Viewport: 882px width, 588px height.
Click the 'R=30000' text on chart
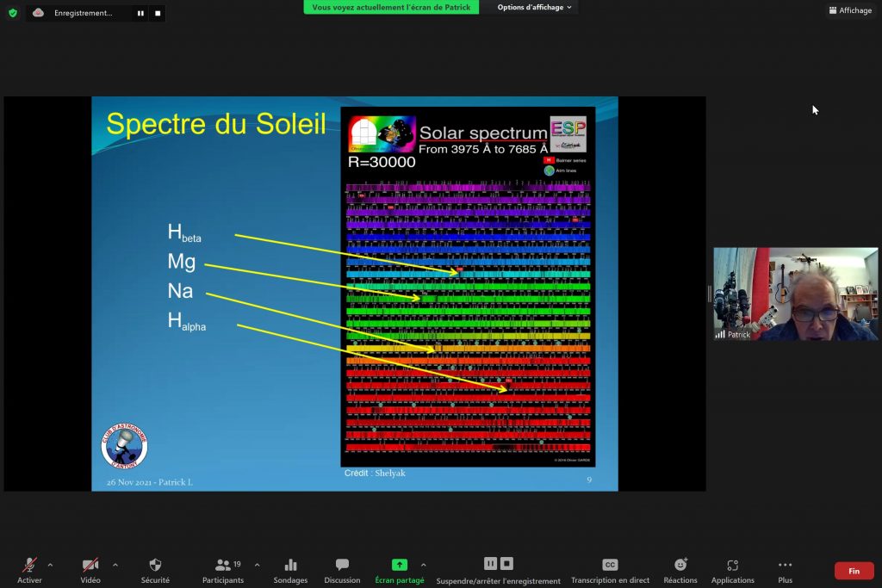click(382, 162)
